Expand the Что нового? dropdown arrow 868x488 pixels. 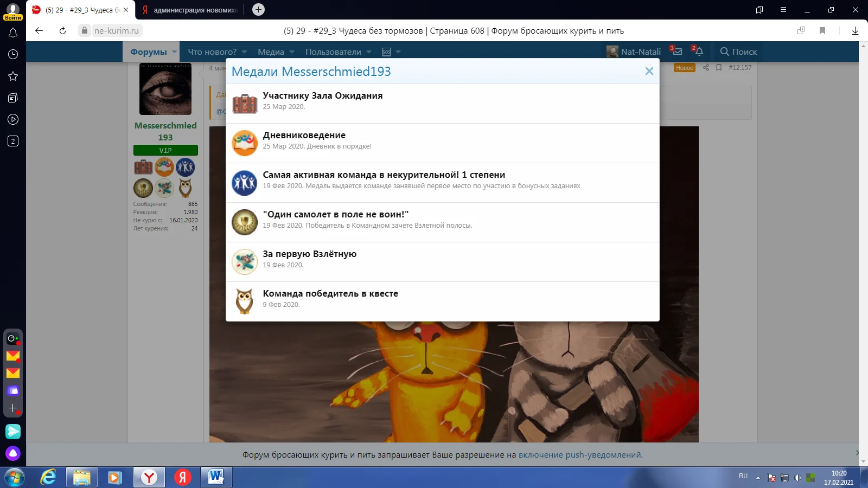pos(244,52)
